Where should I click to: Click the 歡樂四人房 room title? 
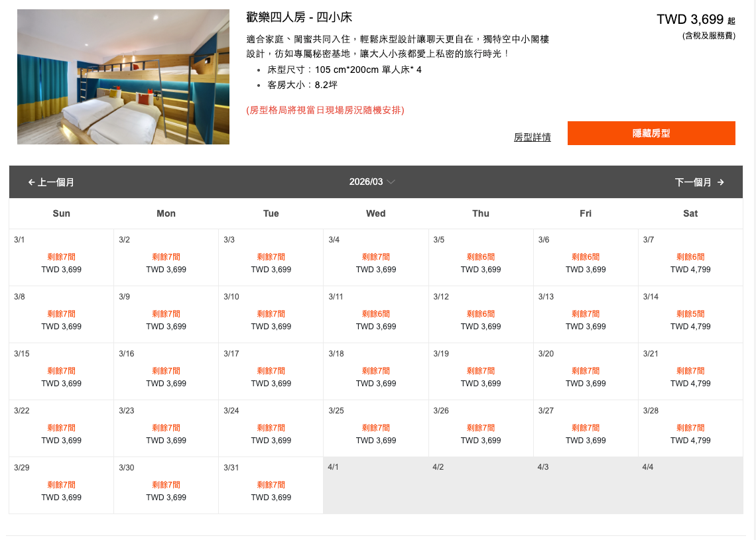pos(299,18)
